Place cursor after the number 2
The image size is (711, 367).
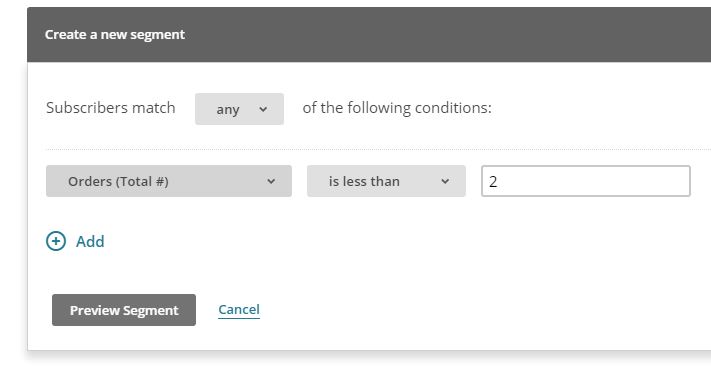point(498,181)
